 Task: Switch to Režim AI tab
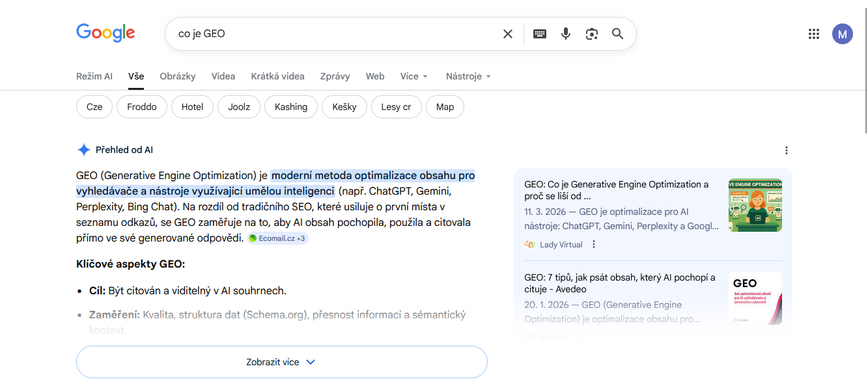tap(94, 76)
